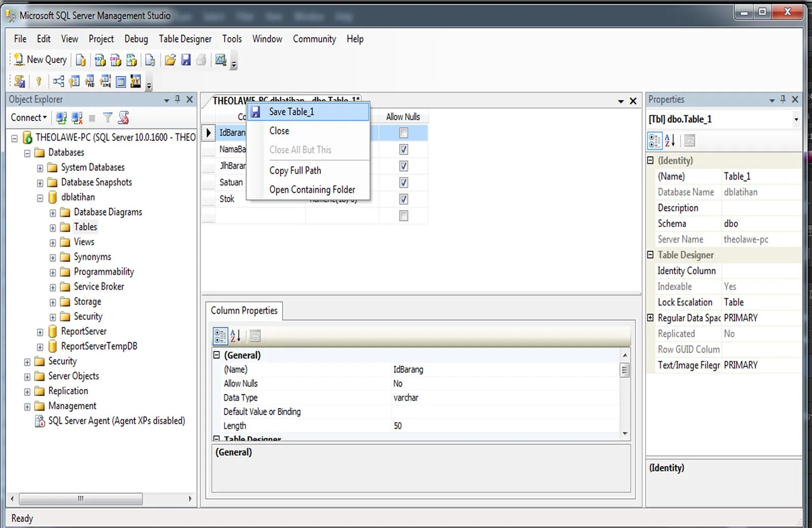812x528 pixels.
Task: Open Manage Indexes and Keys icon
Action: (x=74, y=81)
